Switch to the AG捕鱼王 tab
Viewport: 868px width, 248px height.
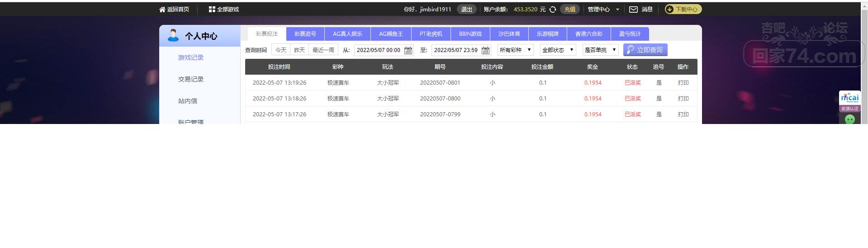point(391,34)
